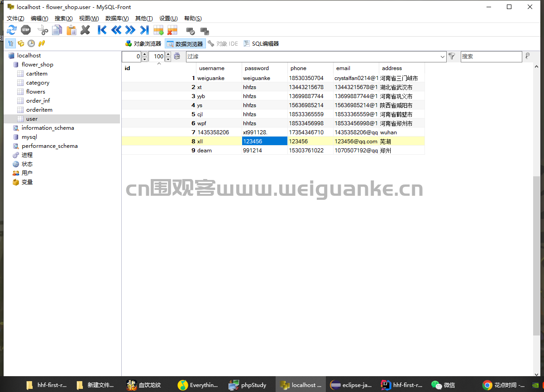The height and width of the screenshot is (392, 544).
Task: Toggle the footprints log icon
Action: point(42,43)
